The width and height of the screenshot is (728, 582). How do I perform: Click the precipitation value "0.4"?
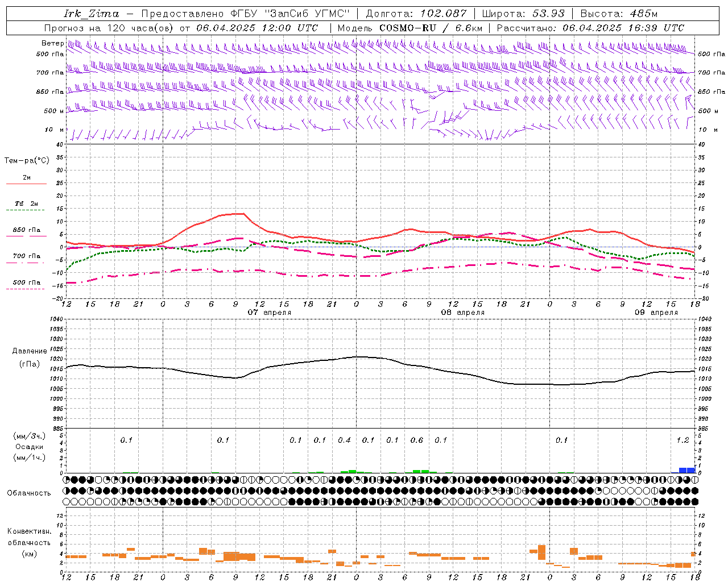tap(344, 440)
